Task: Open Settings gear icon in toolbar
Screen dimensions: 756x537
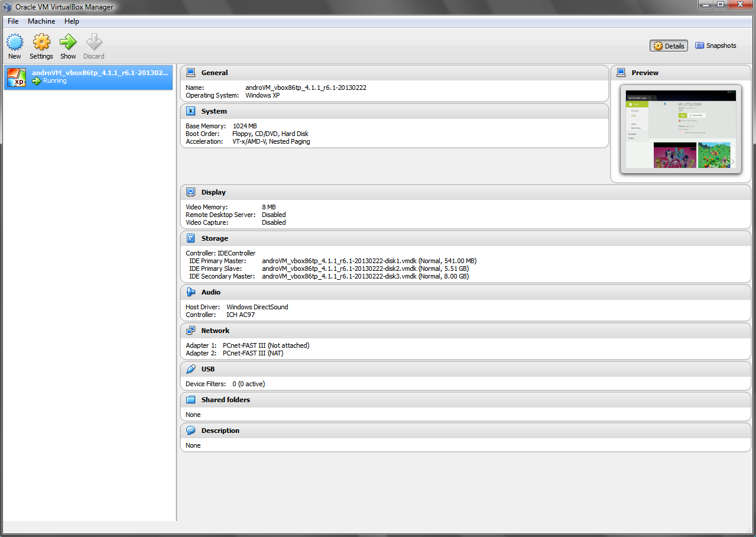Action: click(x=41, y=42)
